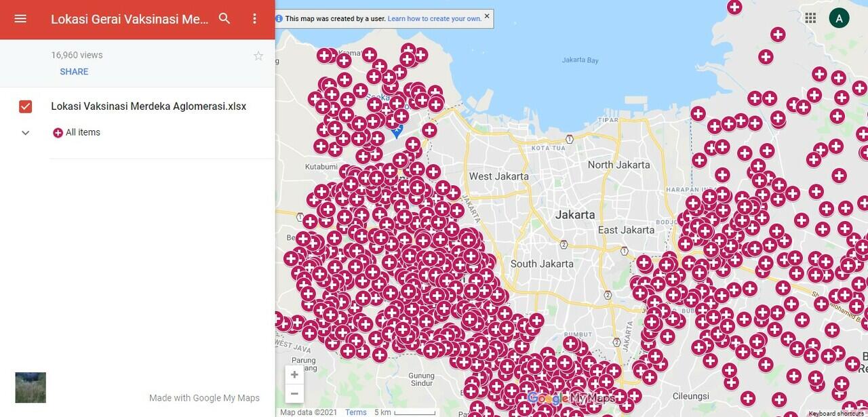Click the North Jakarta label
Screen dimensions: 868x417
[x=618, y=165]
